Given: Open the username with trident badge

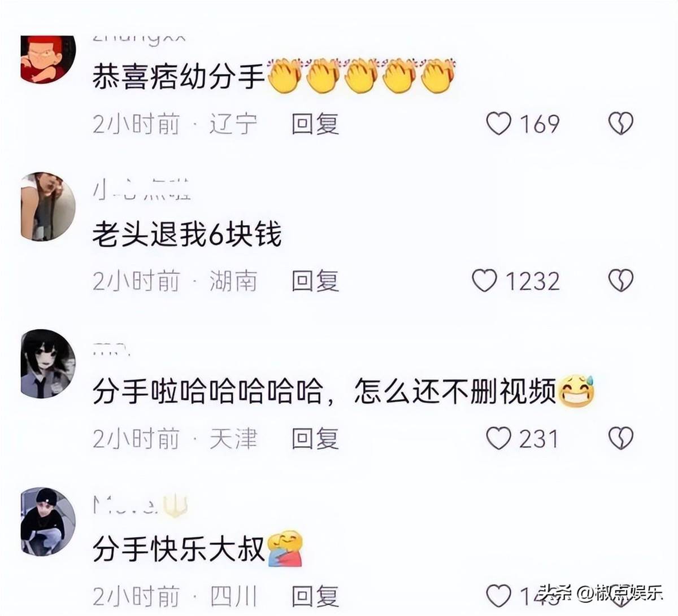Looking at the screenshot, I should point(140,504).
